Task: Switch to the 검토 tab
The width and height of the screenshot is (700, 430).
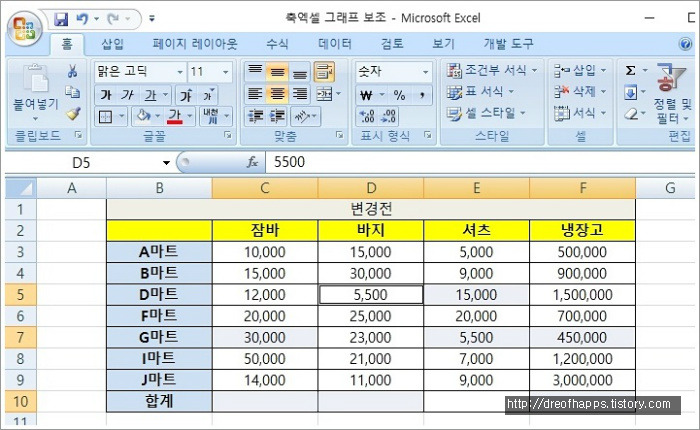Action: tap(392, 44)
